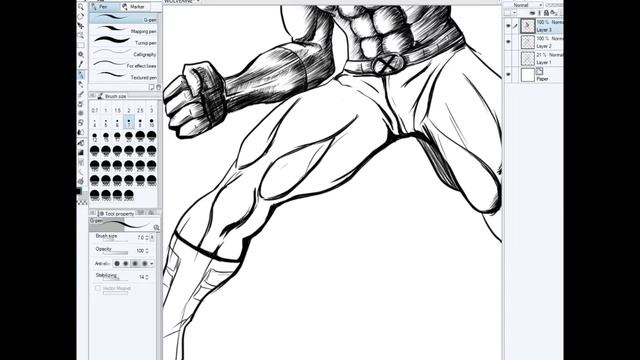Select the Airbrush tool
Viewport: 640px width, 360px height.
click(x=81, y=104)
